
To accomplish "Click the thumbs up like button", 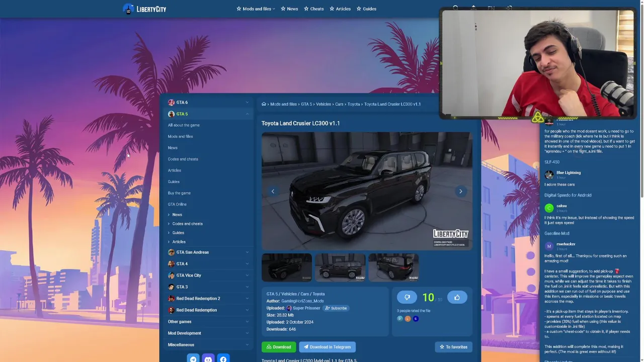I will pos(457,298).
